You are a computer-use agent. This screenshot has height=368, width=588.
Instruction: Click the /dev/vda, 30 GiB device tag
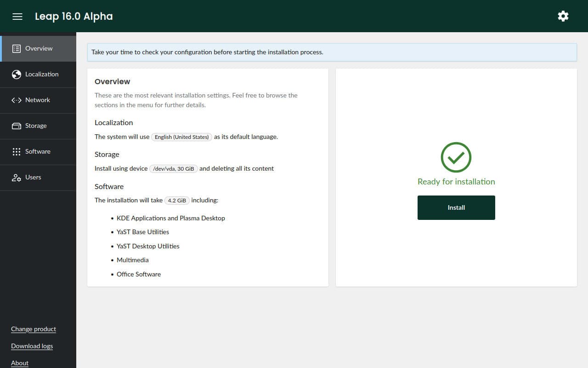coord(173,168)
